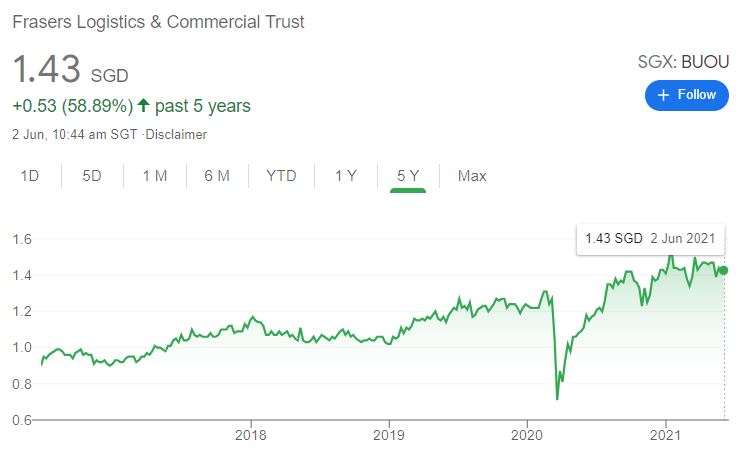This screenshot has width=751, height=454.
Task: Show the 1 M price range
Action: (154, 176)
